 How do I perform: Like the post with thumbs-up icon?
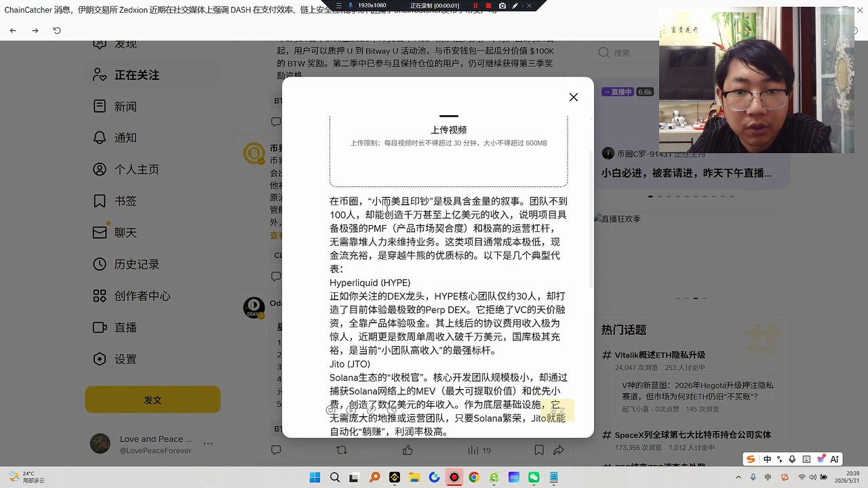pos(407,450)
